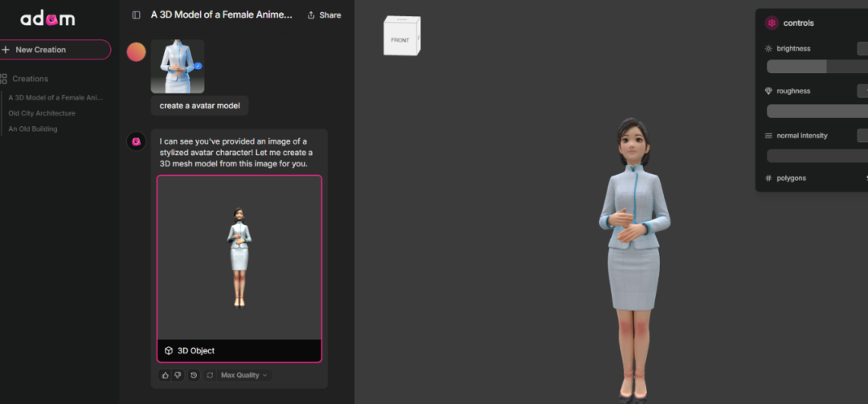Screen dimensions: 868x404
Task: Adjust the normal intensity slider
Action: (x=817, y=156)
